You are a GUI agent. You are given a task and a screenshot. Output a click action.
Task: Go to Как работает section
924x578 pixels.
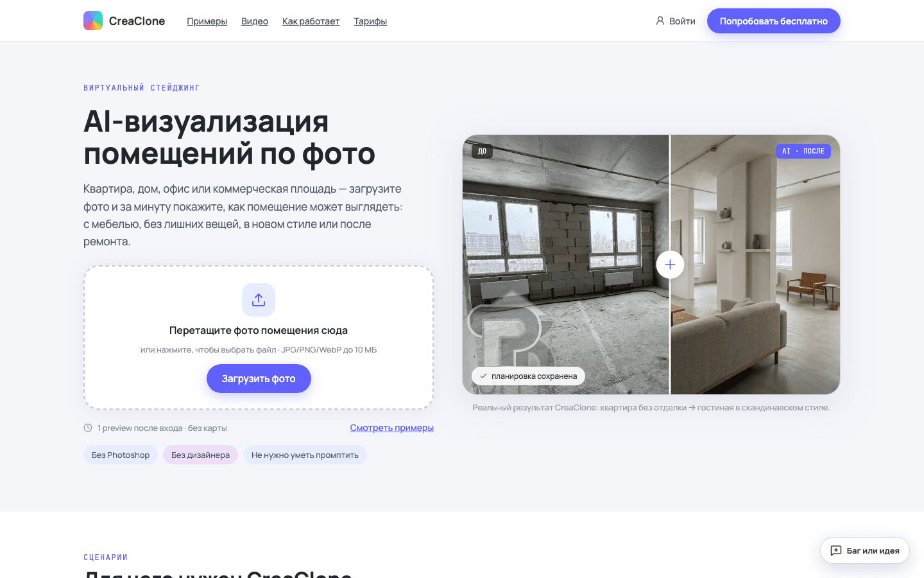point(311,21)
